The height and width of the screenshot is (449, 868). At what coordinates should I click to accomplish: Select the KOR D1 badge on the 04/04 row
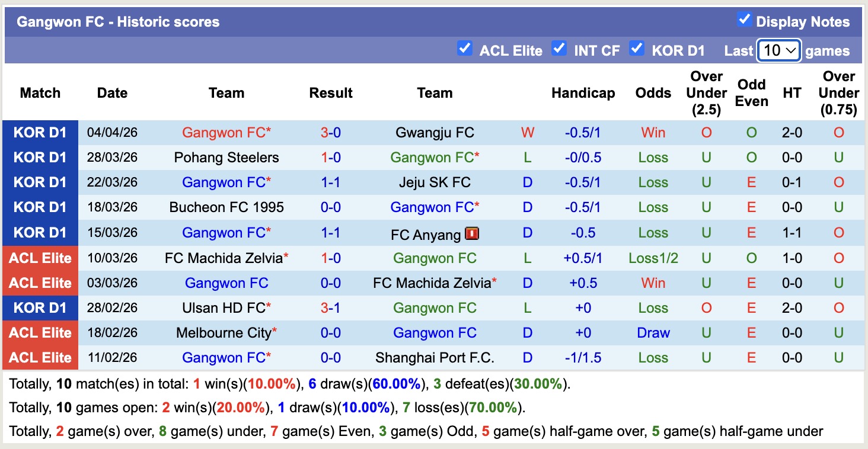[40, 132]
